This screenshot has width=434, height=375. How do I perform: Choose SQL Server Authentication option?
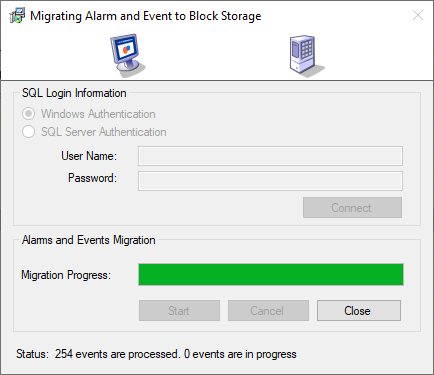(28, 132)
